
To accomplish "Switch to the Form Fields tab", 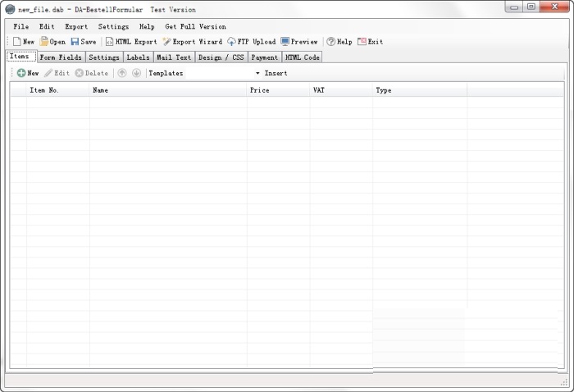I will tap(61, 57).
